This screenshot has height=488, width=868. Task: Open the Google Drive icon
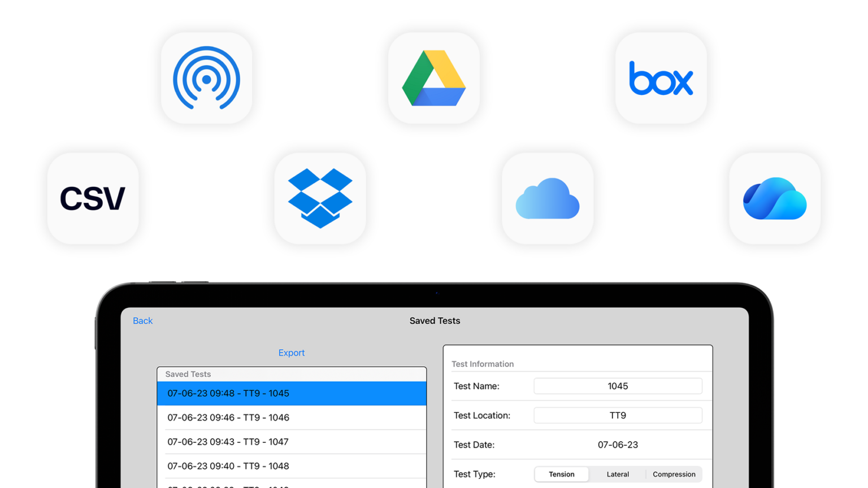point(434,78)
